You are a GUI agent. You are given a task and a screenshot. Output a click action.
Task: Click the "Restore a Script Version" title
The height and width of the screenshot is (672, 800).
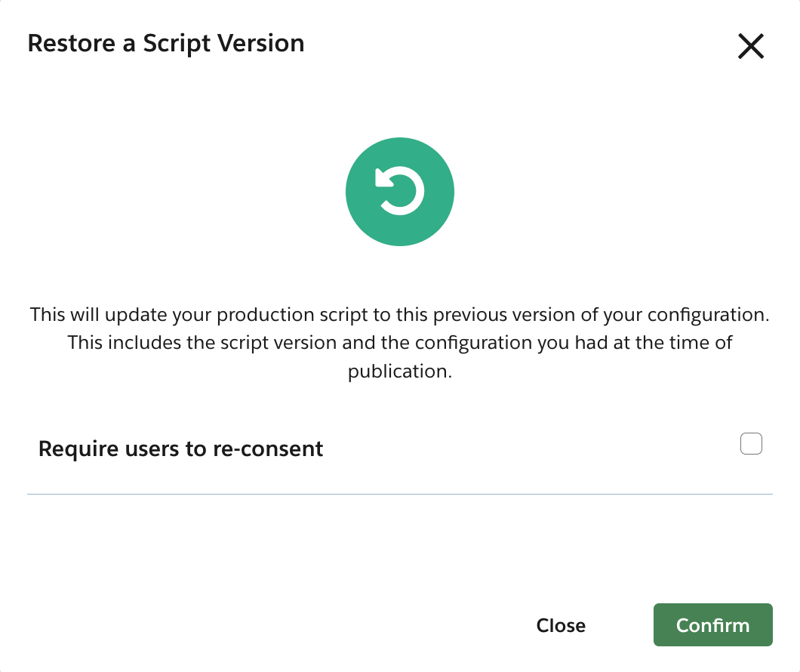tap(166, 43)
